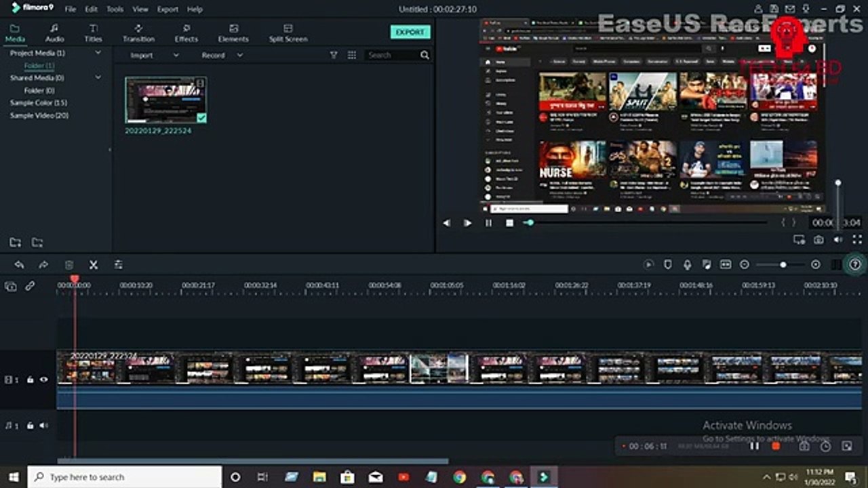Click the timeline zoom slider handle

(x=783, y=264)
